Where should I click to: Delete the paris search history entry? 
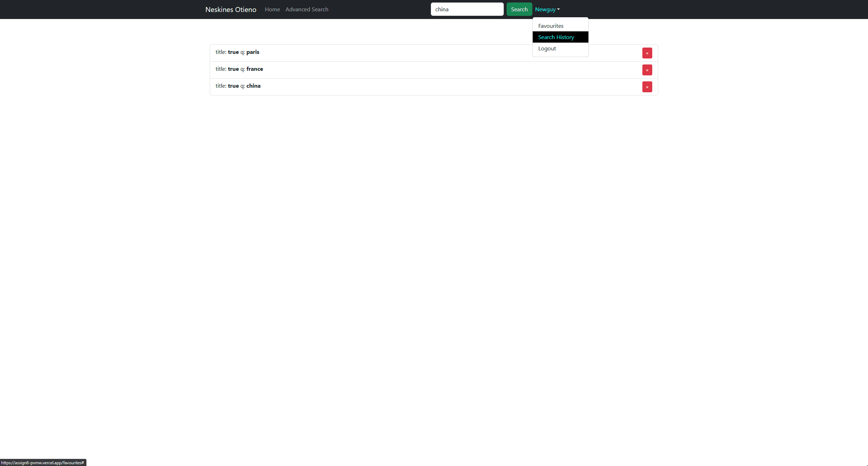pos(647,53)
